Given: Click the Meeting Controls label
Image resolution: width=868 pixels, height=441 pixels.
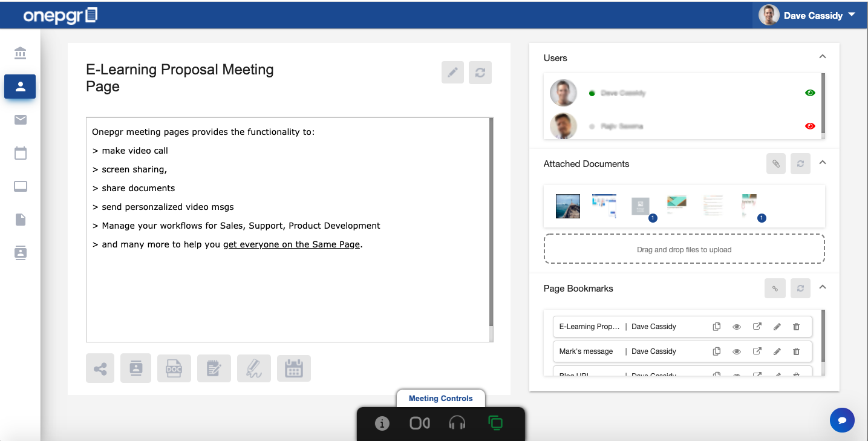Looking at the screenshot, I should 440,398.
